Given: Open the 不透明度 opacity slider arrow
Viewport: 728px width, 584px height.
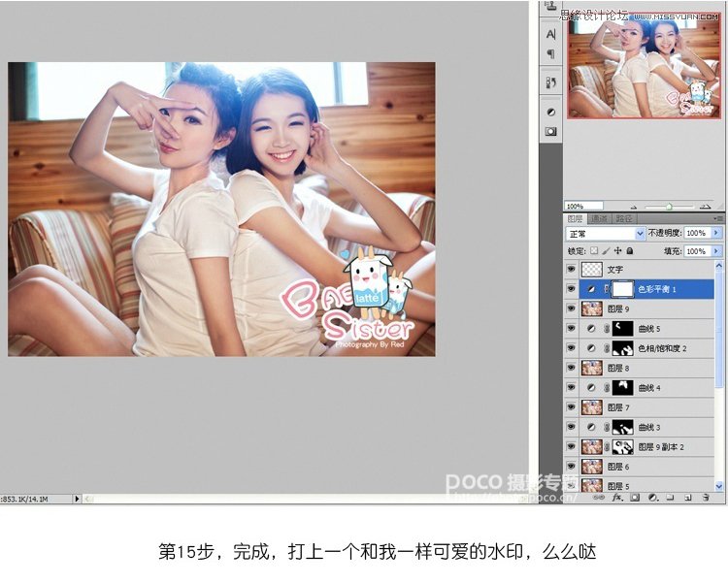Looking at the screenshot, I should 717,233.
